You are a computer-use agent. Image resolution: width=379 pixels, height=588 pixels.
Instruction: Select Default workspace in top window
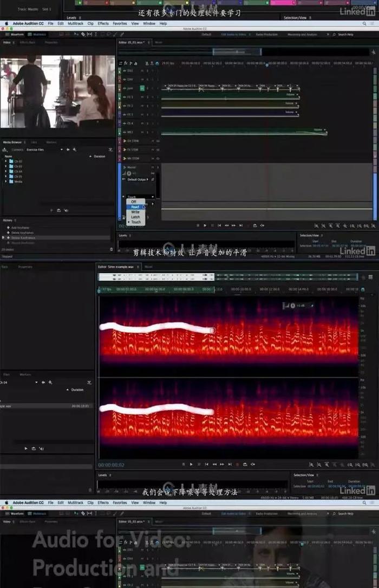click(x=206, y=35)
